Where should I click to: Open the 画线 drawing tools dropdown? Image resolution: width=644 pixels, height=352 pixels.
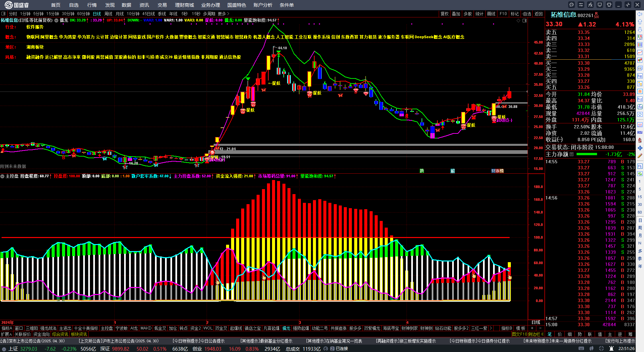(x=491, y=14)
